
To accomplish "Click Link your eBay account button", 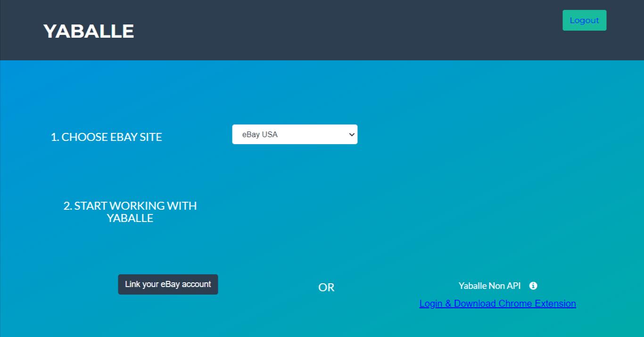I will pyautogui.click(x=168, y=284).
